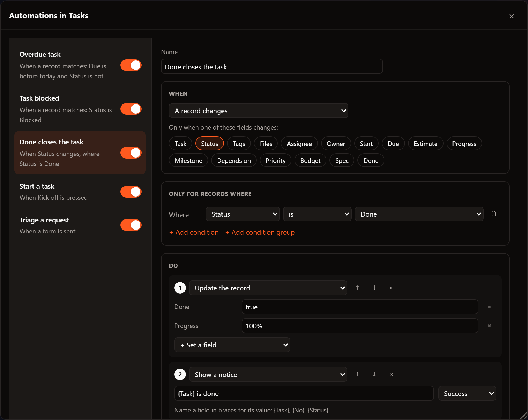The width and height of the screenshot is (528, 420).
Task: Open the 'is' operator dropdown
Action: (x=317, y=214)
